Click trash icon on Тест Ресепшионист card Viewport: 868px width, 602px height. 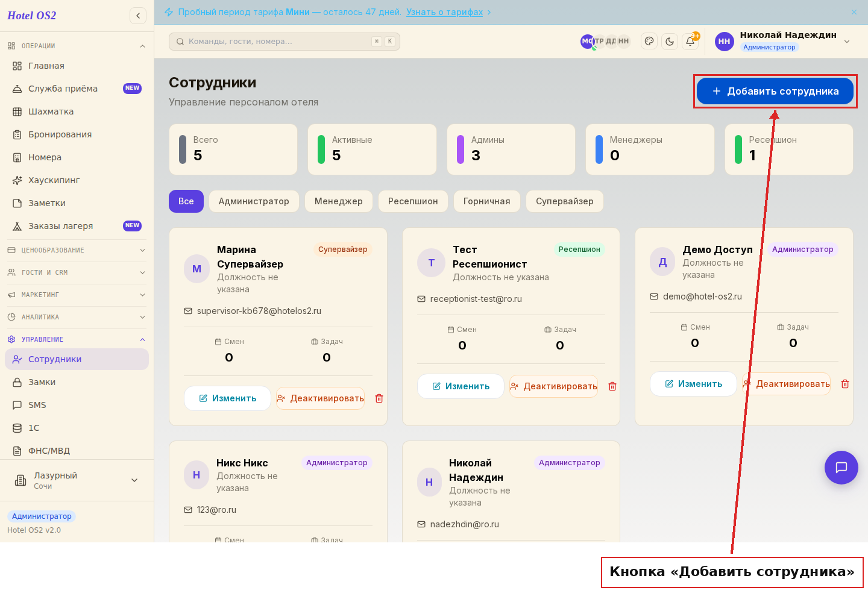(612, 386)
